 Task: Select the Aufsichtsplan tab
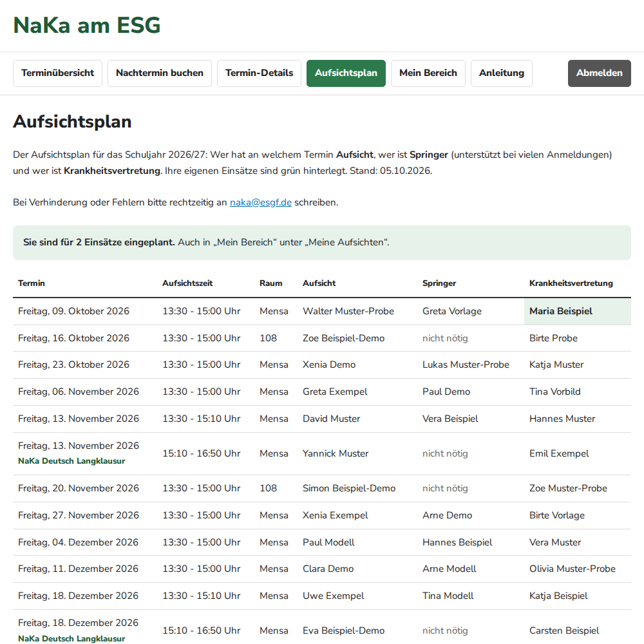(x=346, y=73)
